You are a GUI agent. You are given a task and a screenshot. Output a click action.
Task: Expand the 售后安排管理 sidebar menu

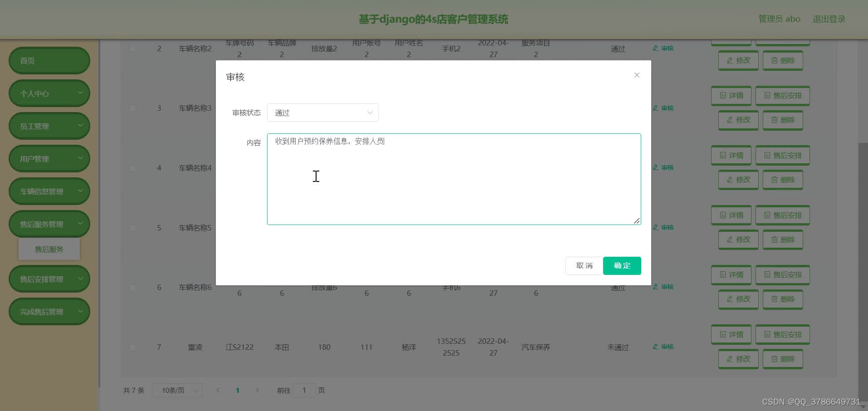click(49, 279)
